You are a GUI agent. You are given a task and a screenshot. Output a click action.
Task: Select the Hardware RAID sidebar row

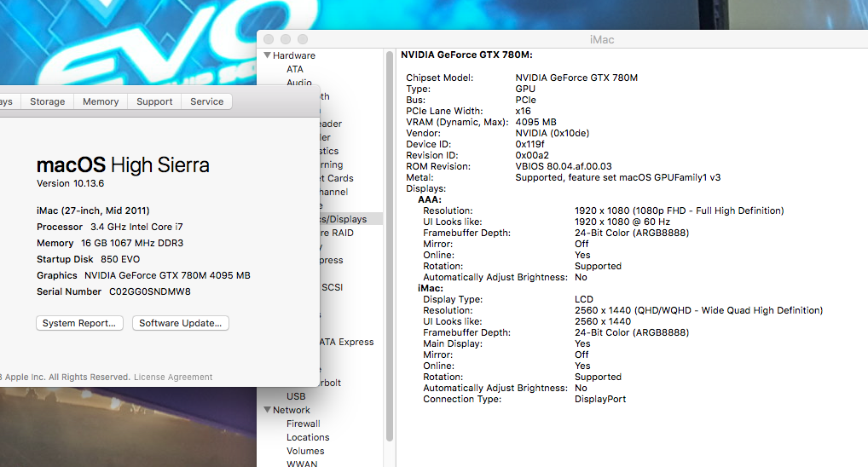tap(337, 233)
